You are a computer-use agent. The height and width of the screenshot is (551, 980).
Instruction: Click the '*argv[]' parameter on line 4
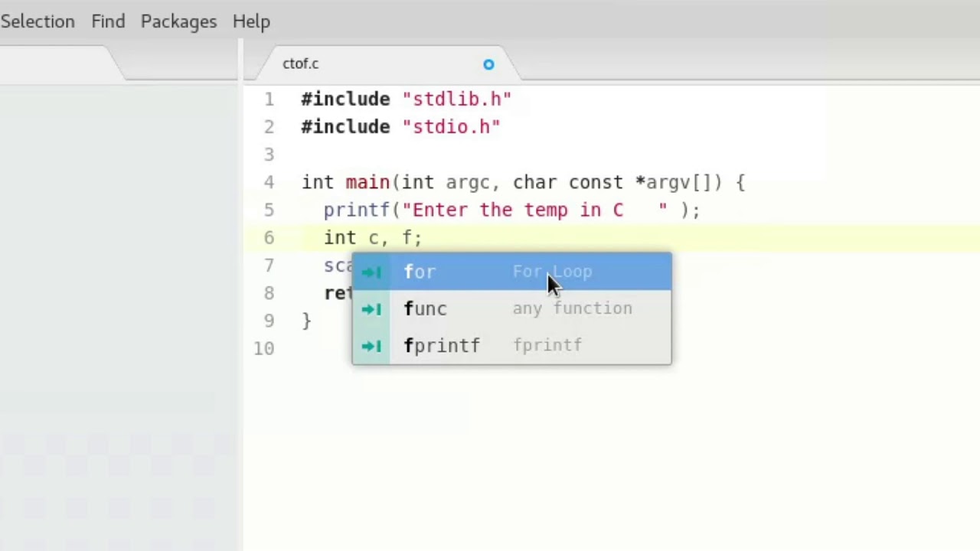pos(674,182)
